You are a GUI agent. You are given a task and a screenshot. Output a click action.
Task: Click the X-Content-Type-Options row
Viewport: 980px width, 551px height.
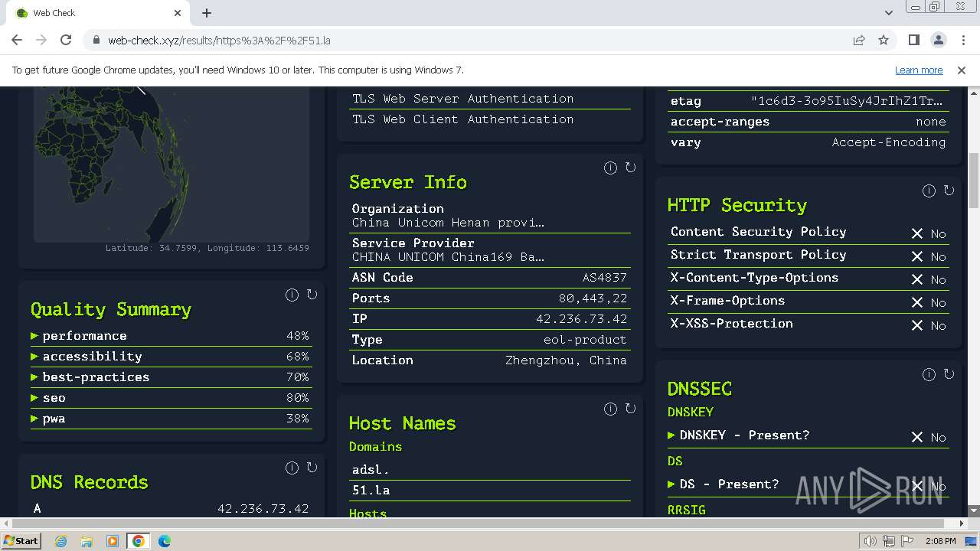[x=808, y=279]
